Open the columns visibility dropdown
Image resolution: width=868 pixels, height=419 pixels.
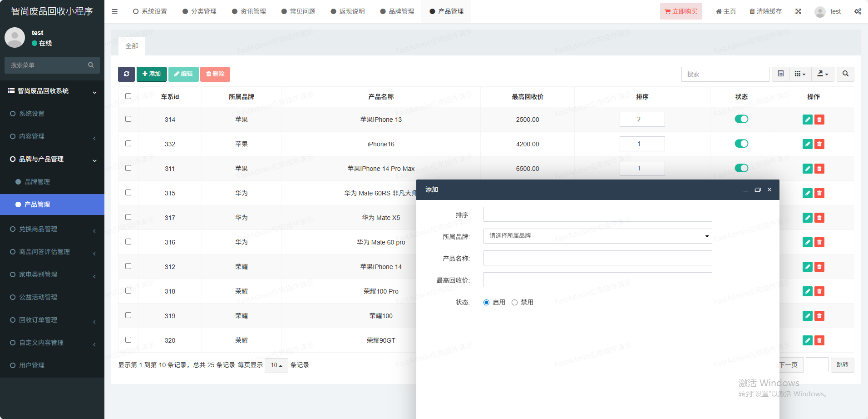[800, 74]
